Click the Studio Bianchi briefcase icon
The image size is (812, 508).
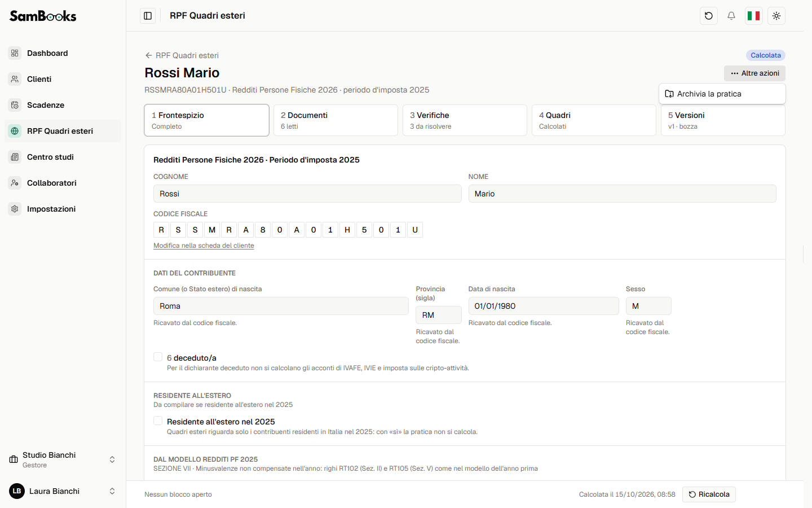tap(14, 459)
